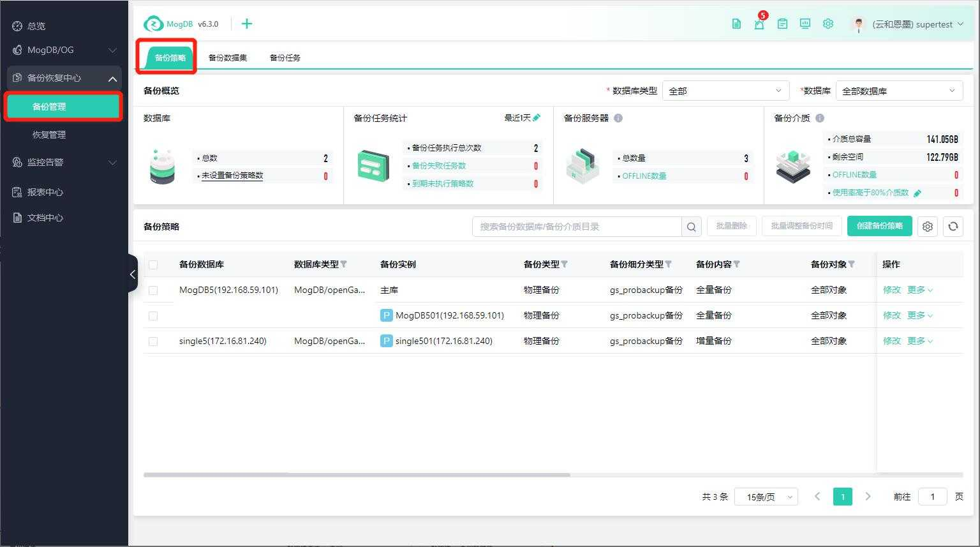Click the 总览 sidebar item

[36, 26]
